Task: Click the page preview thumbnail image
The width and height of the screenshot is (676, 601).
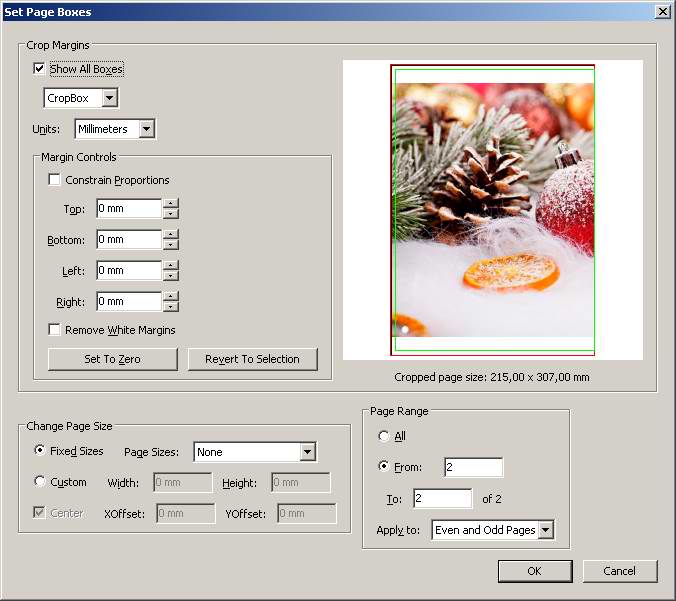Action: click(x=492, y=210)
